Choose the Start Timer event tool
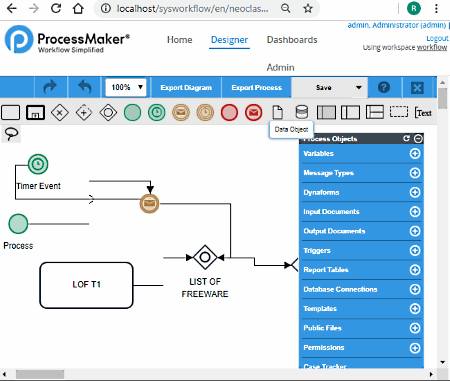450x381 pixels. (x=157, y=113)
